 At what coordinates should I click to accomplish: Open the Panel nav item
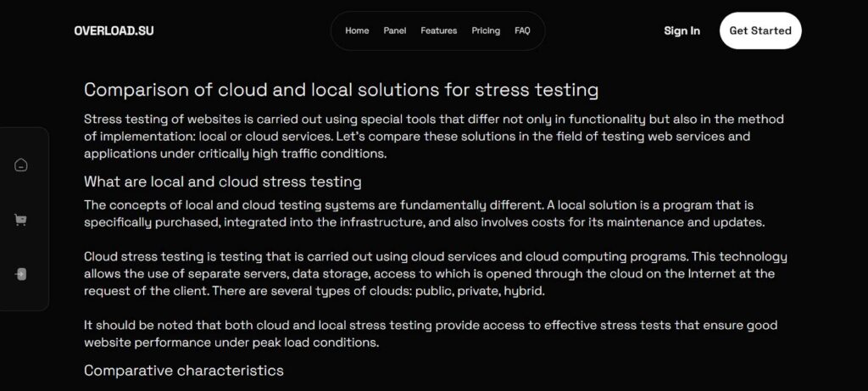(x=395, y=31)
